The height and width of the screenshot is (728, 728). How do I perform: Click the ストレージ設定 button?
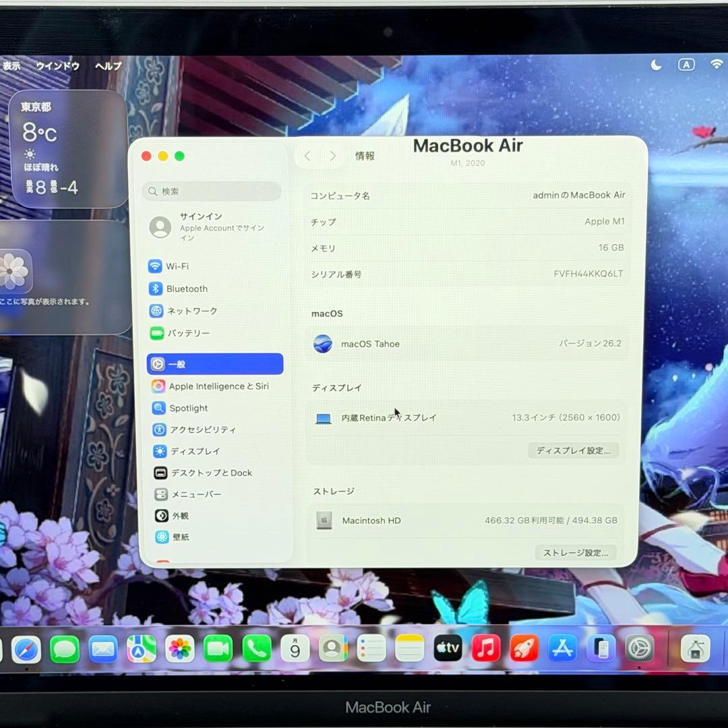pyautogui.click(x=575, y=552)
